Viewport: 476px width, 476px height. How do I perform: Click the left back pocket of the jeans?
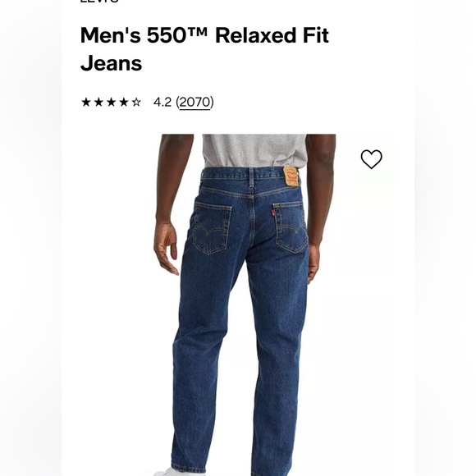pyautogui.click(x=212, y=228)
